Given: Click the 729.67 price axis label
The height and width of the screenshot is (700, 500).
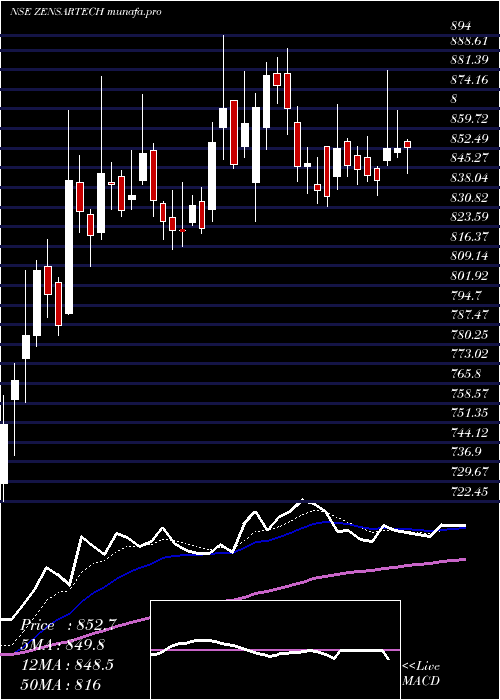Looking at the screenshot, I should (469, 471).
